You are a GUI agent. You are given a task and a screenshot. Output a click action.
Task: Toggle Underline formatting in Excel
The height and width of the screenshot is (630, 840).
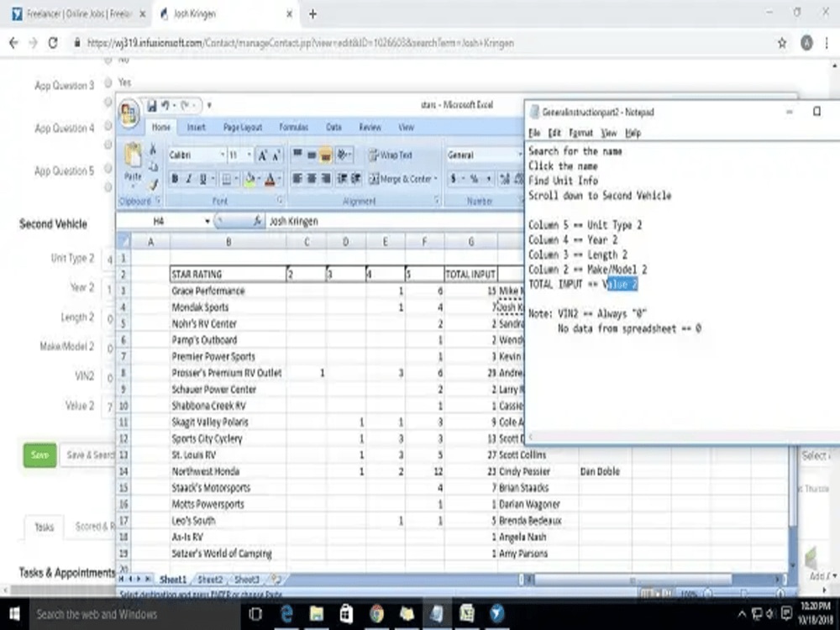[x=203, y=179]
